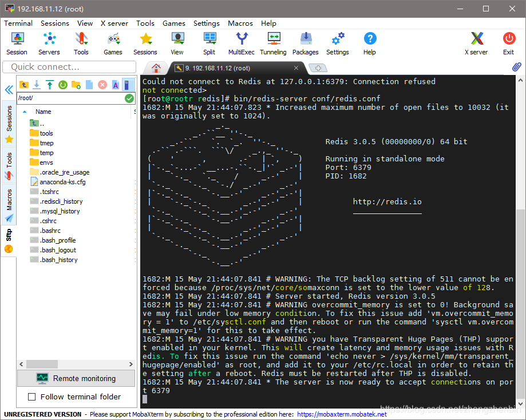Screen dimensions: 526x420
Task: Open the Session toolbar button
Action: point(17,43)
